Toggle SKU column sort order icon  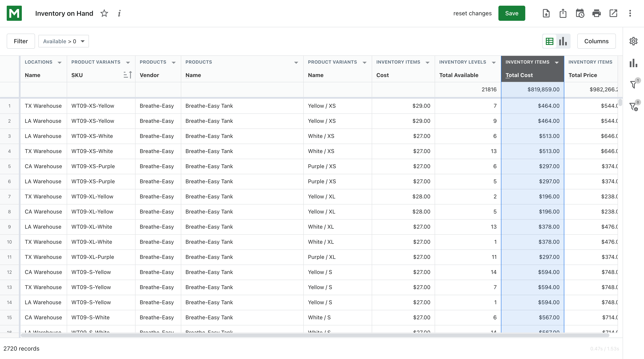[x=128, y=75]
